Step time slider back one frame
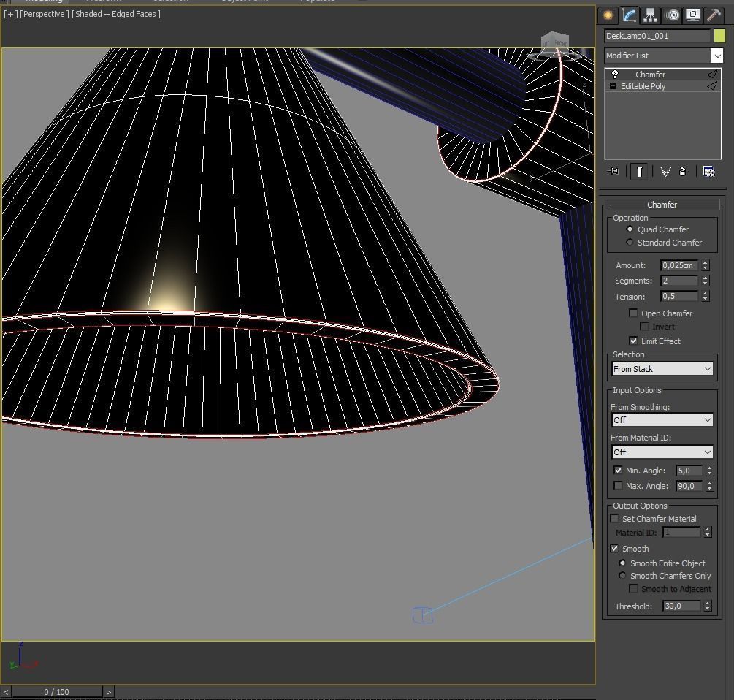The width and height of the screenshot is (734, 700). tap(6, 691)
